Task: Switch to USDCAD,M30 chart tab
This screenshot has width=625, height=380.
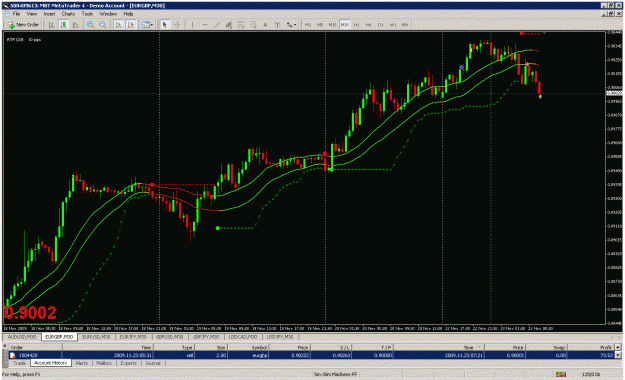Action: [243, 337]
